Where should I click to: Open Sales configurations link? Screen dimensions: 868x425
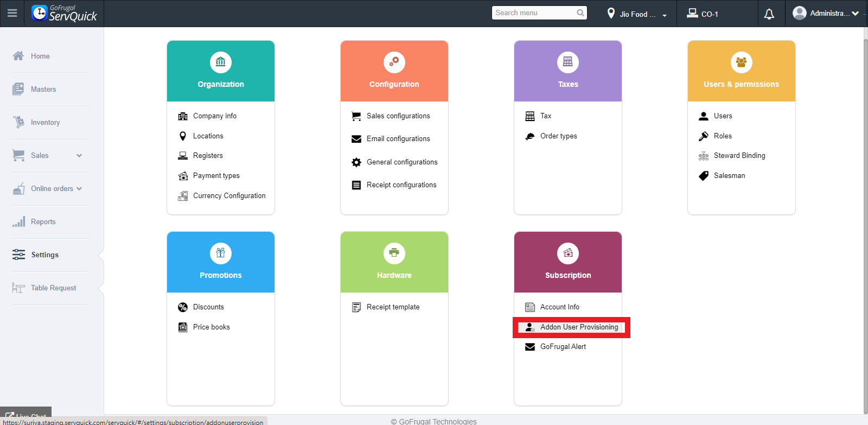click(x=398, y=116)
